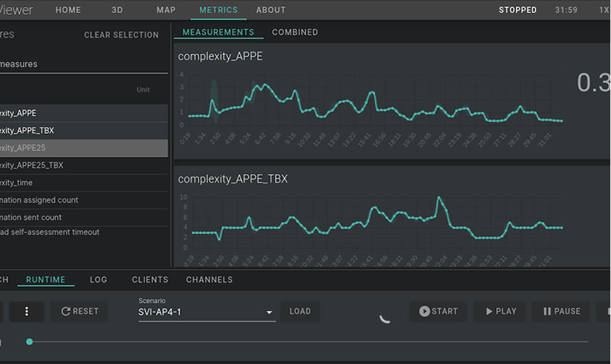The image size is (611, 364).
Task: Select the complexity_time measure row
Action: 84,183
